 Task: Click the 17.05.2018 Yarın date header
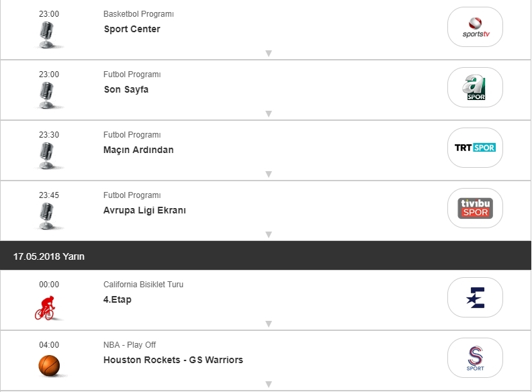pos(49,256)
